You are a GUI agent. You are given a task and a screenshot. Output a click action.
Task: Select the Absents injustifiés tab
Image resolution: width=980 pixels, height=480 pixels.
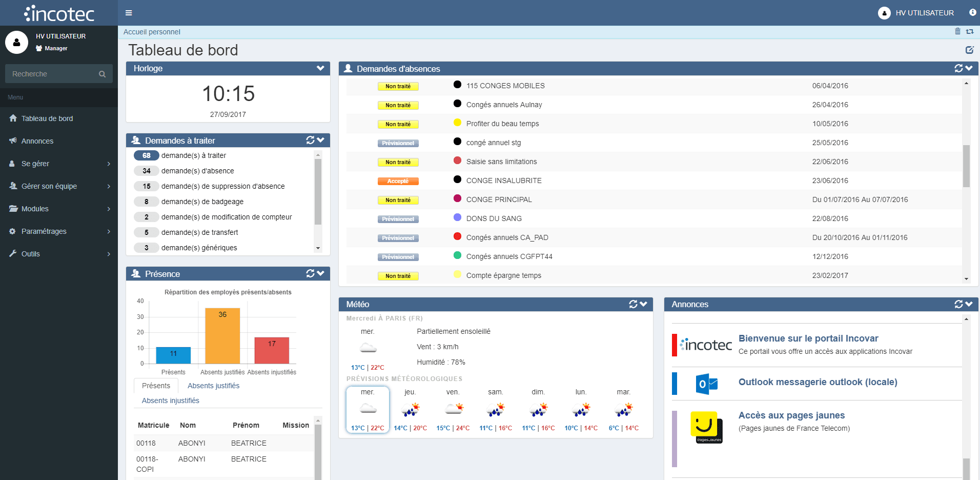tap(170, 401)
